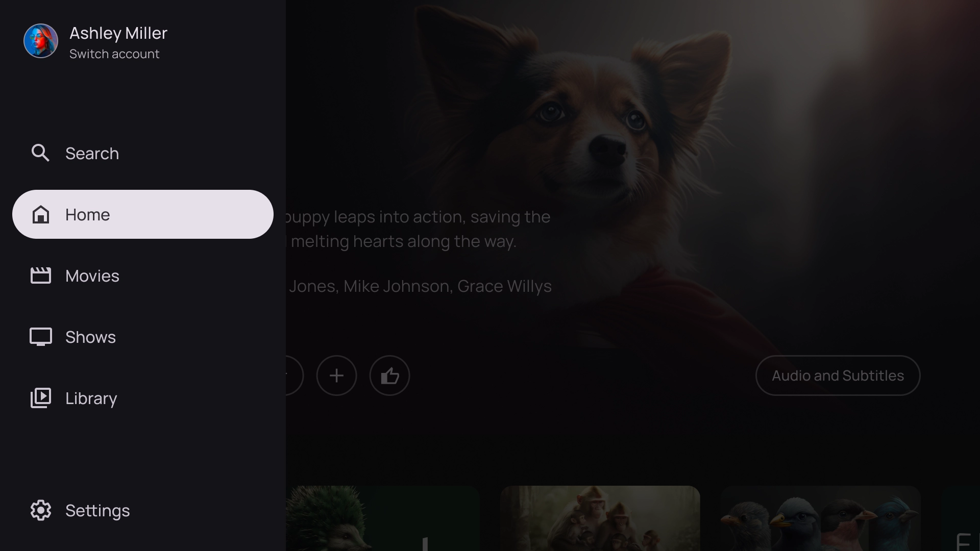Select Switch account link

114,54
